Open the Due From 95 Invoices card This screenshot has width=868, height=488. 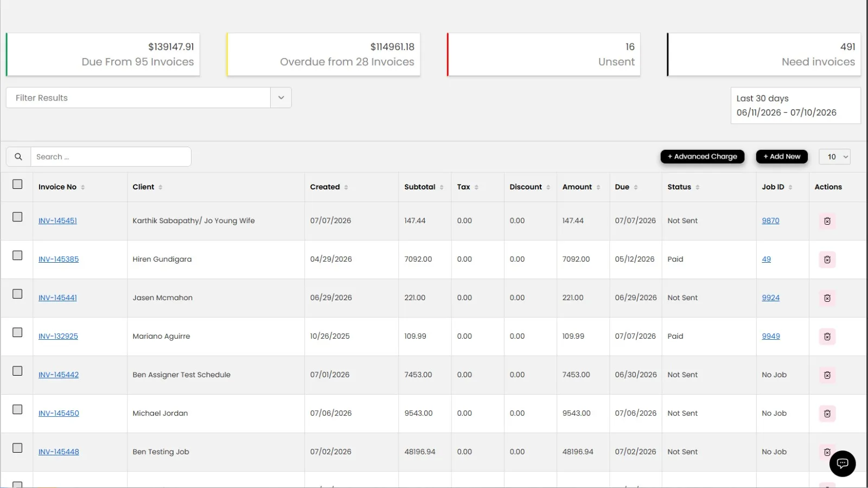103,54
